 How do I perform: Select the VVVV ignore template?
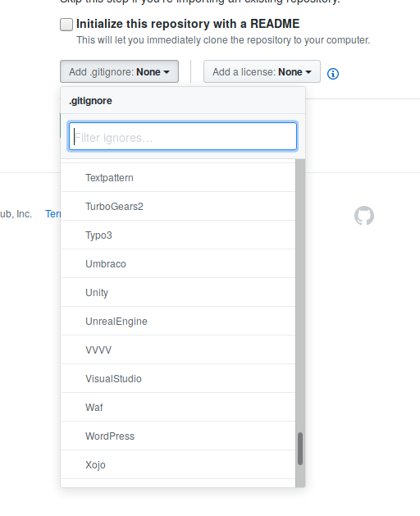coord(178,349)
